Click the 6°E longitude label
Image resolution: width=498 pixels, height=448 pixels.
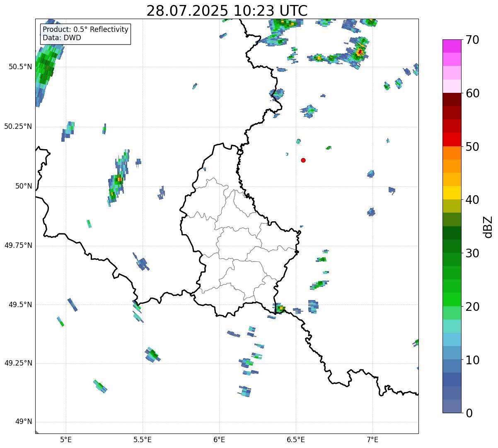tap(219, 439)
